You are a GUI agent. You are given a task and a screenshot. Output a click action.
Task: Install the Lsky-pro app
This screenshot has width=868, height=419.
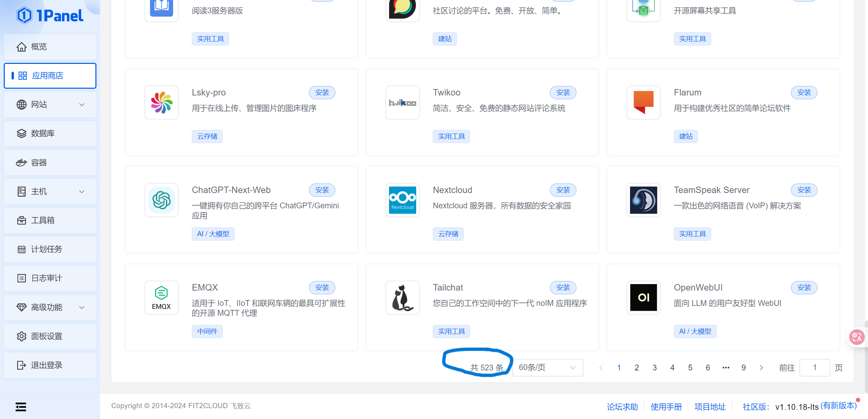tap(322, 92)
